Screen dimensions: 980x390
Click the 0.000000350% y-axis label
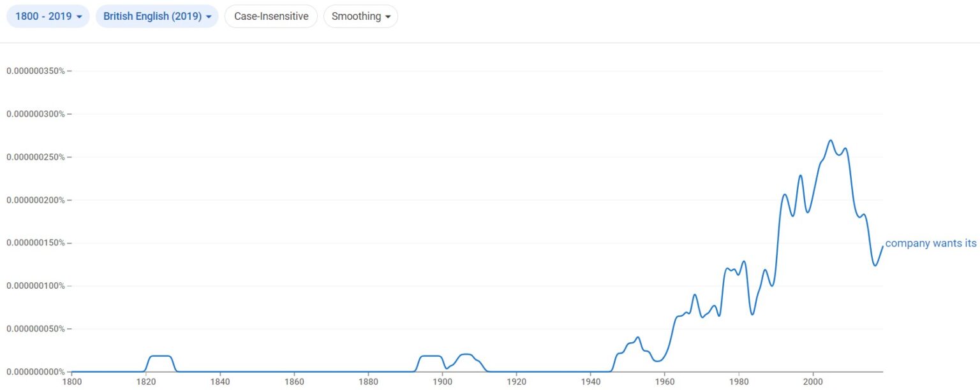tap(36, 71)
